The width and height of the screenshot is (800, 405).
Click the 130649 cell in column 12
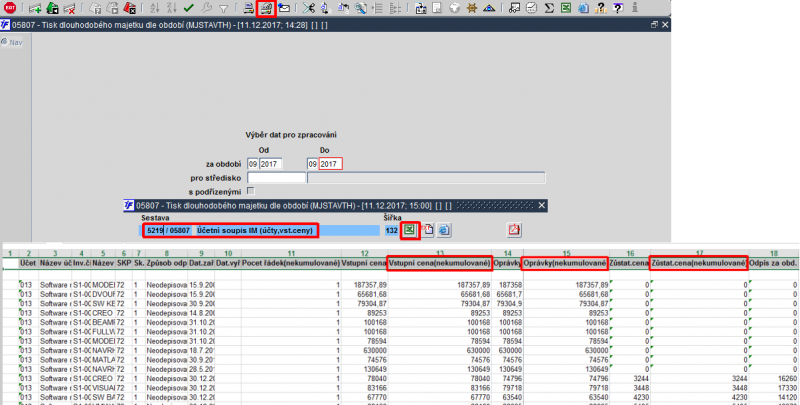363,369
